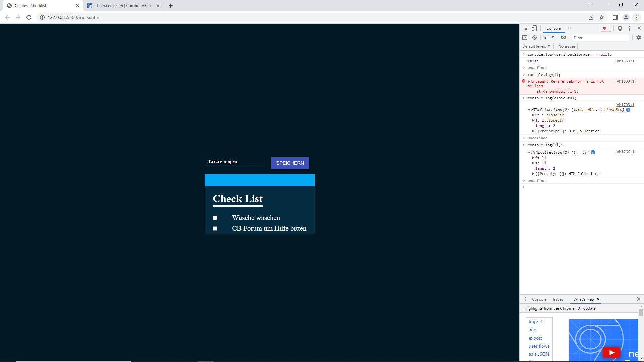Select the inspect element picker icon

tap(525, 28)
